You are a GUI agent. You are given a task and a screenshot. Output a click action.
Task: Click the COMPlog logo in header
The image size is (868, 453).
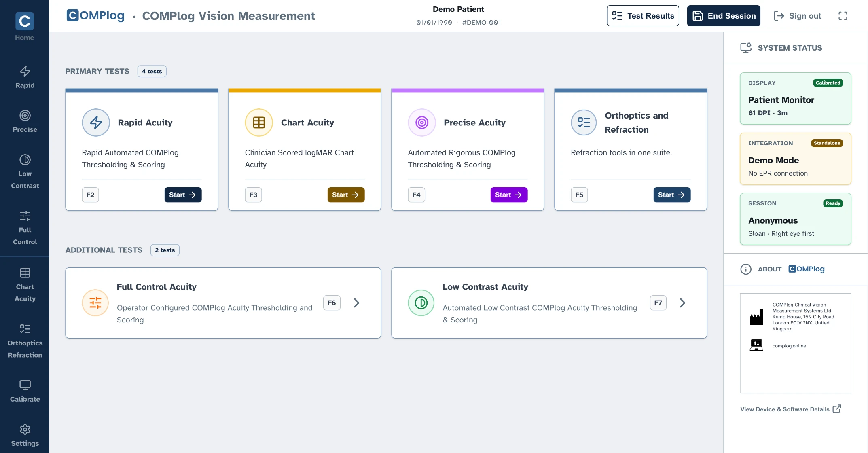(x=95, y=15)
